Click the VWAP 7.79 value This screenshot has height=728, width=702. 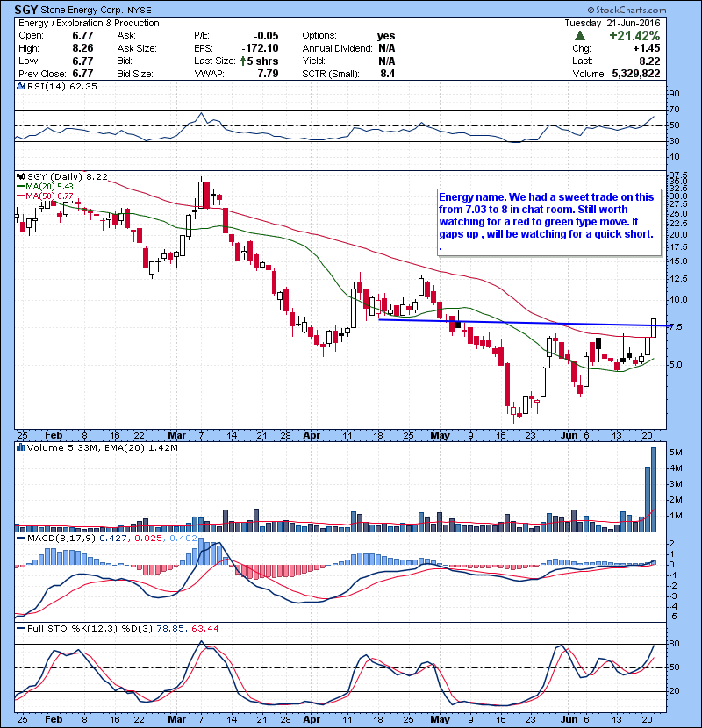click(x=268, y=74)
